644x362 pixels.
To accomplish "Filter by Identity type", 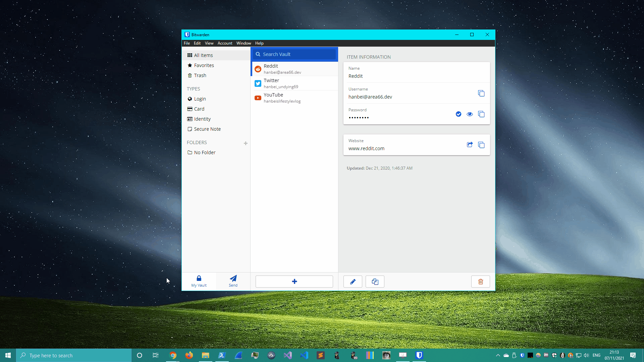I will pyautogui.click(x=216, y=119).
